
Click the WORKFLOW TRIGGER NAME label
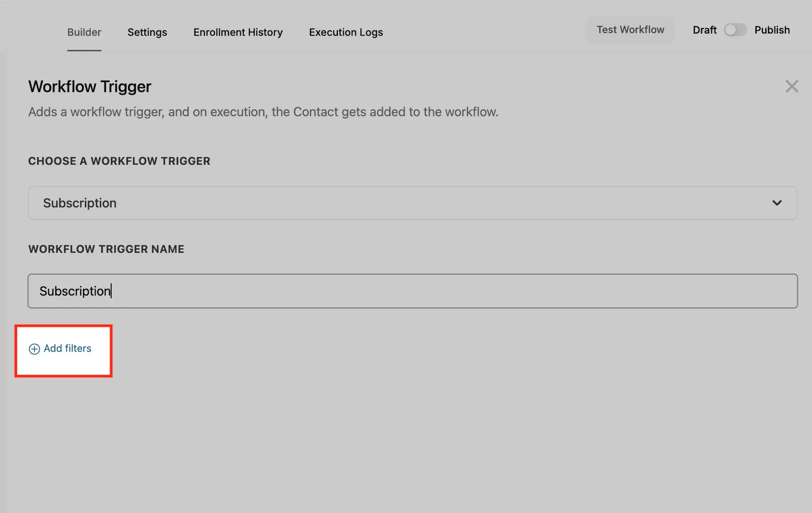tap(106, 249)
